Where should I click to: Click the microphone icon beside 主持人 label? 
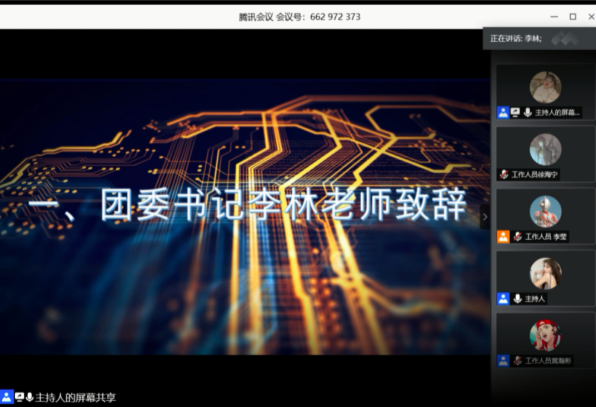[517, 299]
